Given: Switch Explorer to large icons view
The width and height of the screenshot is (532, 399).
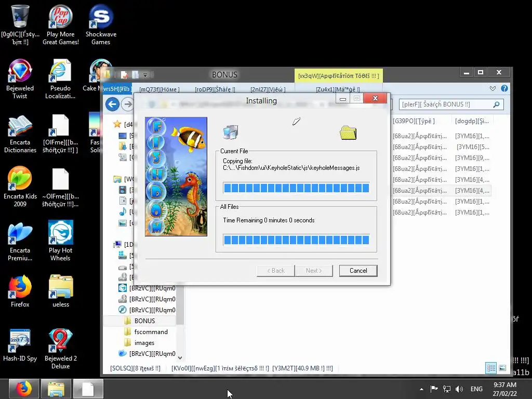Looking at the screenshot, I should [502, 368].
